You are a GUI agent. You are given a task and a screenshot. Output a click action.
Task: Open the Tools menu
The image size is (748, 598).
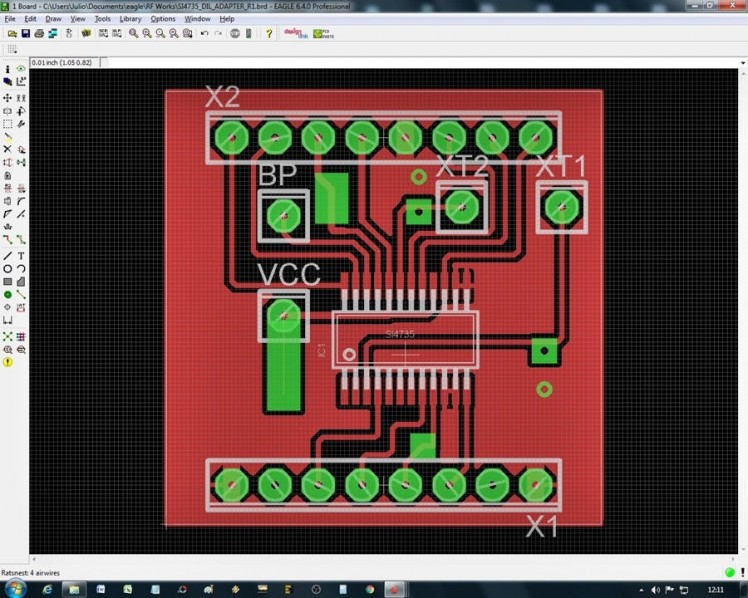click(102, 19)
